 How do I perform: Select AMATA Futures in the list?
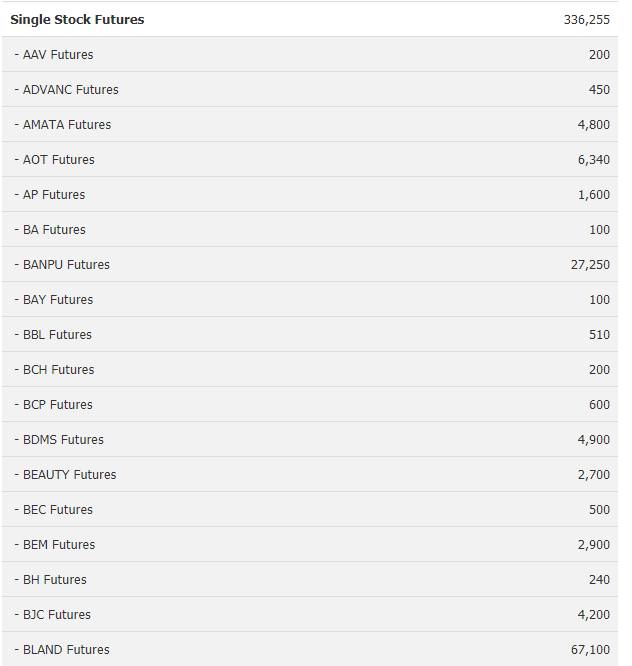pos(67,125)
